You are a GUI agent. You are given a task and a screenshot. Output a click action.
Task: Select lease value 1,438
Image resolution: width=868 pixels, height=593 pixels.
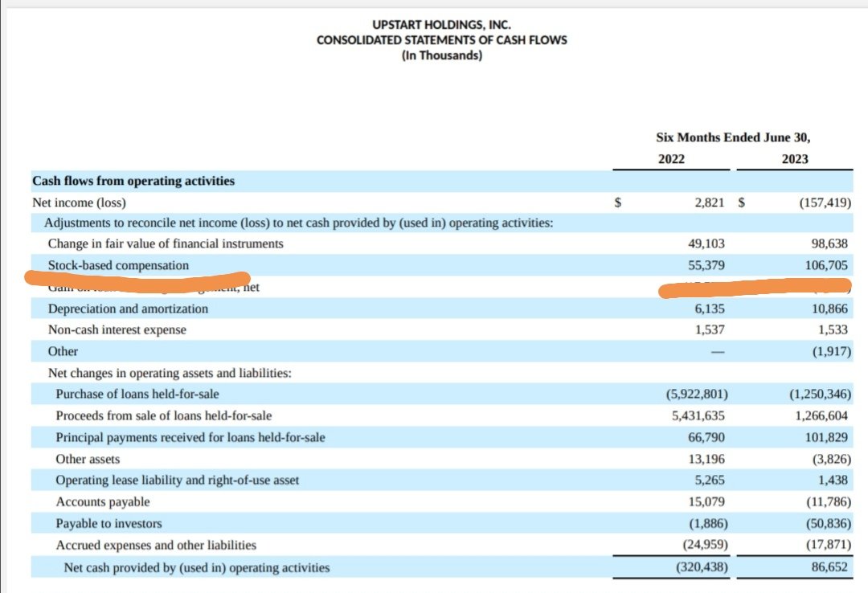833,480
